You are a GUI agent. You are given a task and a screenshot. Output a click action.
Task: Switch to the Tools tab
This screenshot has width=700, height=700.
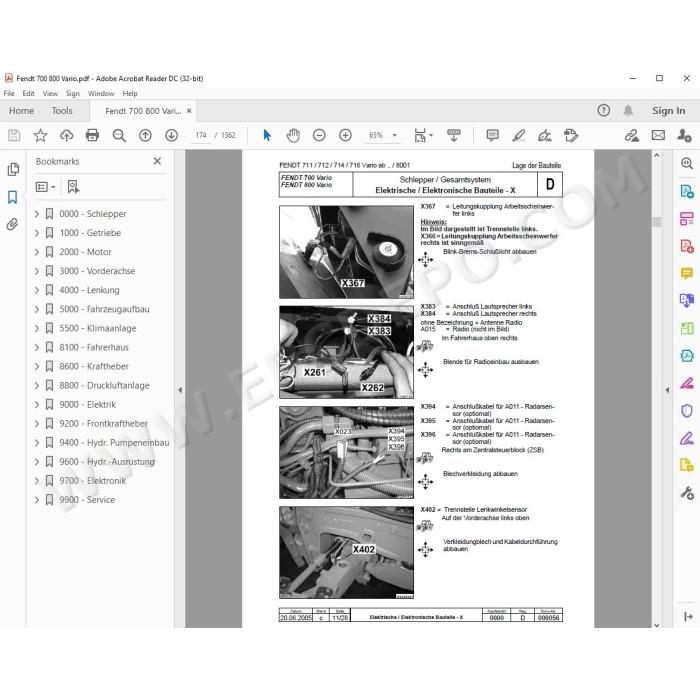point(62,111)
